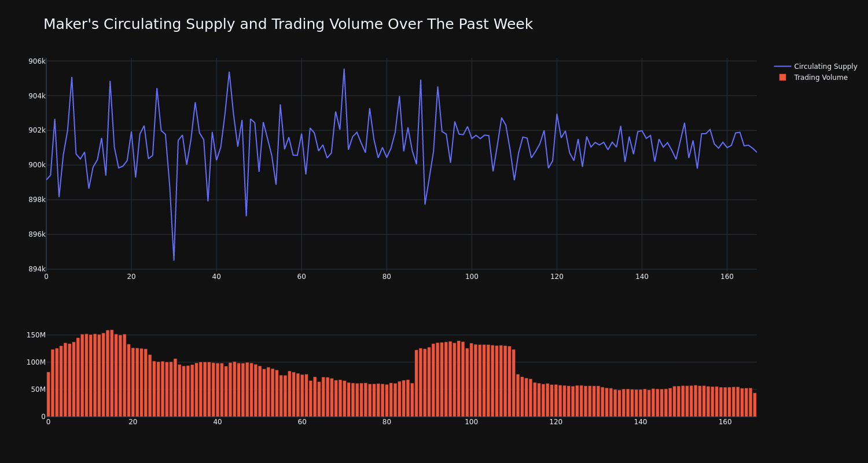Click the 100M volume axis label

tap(36, 362)
